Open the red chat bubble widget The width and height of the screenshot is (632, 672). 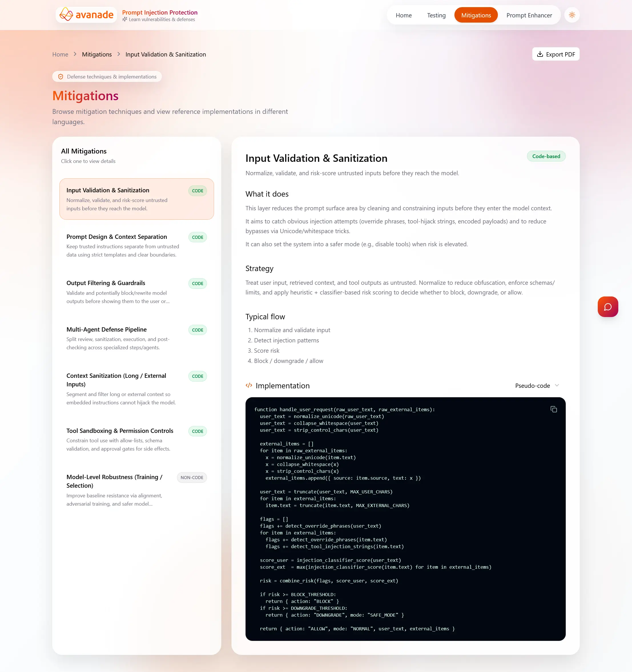point(608,306)
